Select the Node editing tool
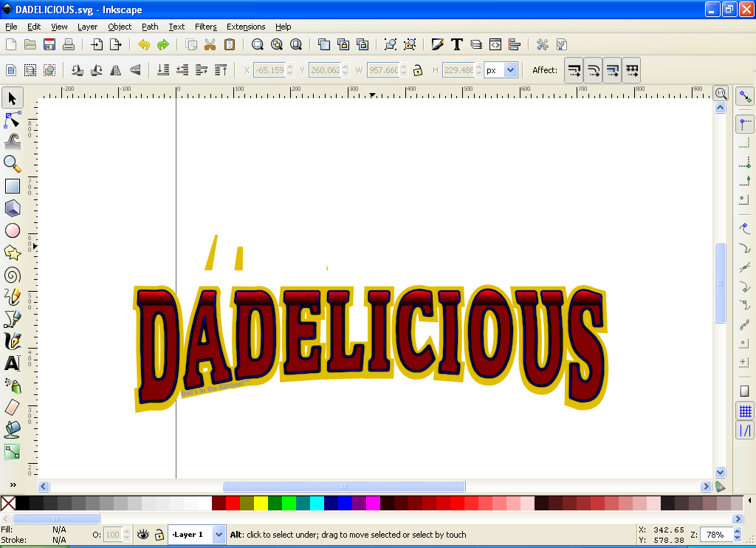The image size is (756, 548). [x=13, y=120]
